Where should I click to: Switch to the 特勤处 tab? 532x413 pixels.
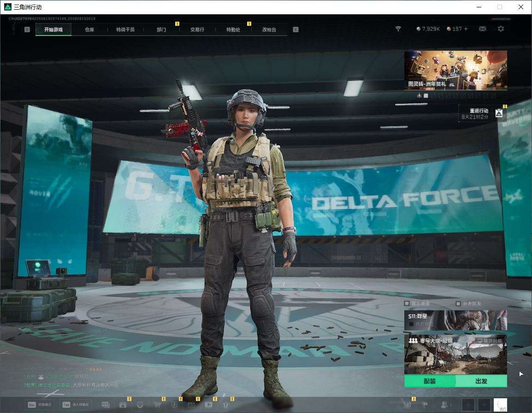(x=233, y=29)
